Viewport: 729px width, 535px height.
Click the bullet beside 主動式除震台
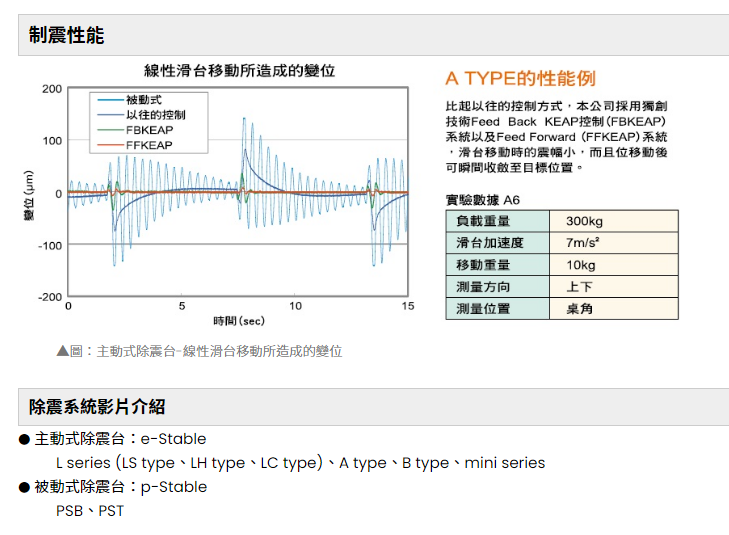tap(24, 439)
